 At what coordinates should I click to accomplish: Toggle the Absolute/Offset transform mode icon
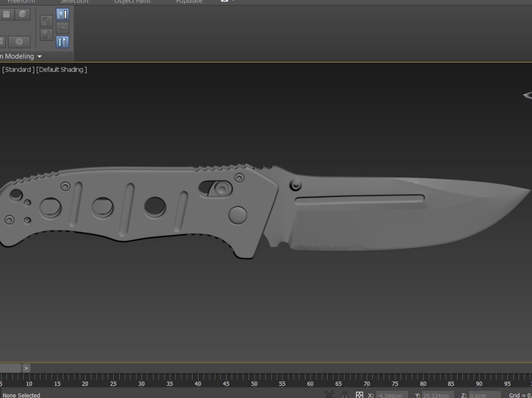(359, 395)
